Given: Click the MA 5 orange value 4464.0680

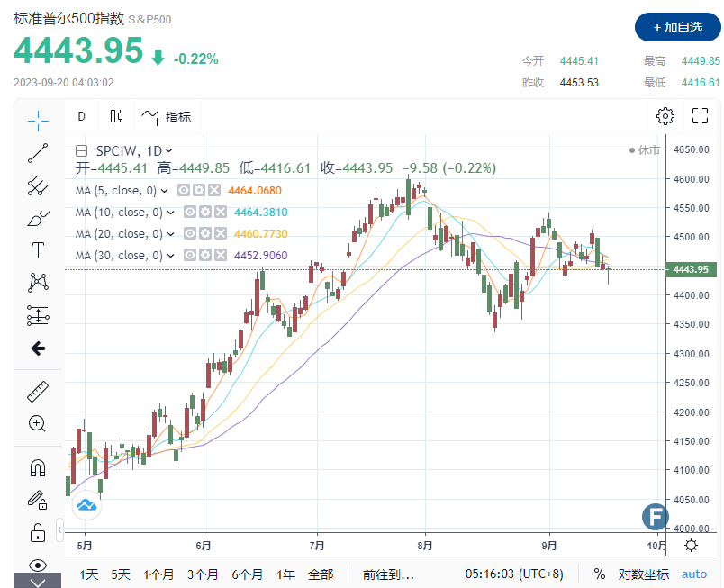Looking at the screenshot, I should (255, 191).
